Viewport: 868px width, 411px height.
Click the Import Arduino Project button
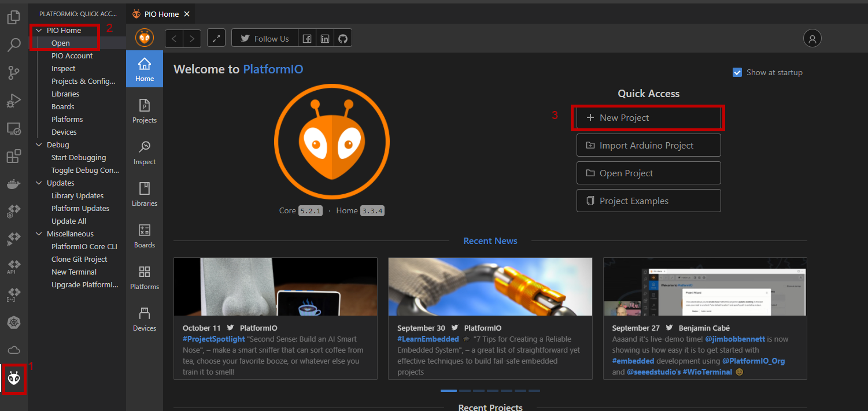click(x=648, y=146)
